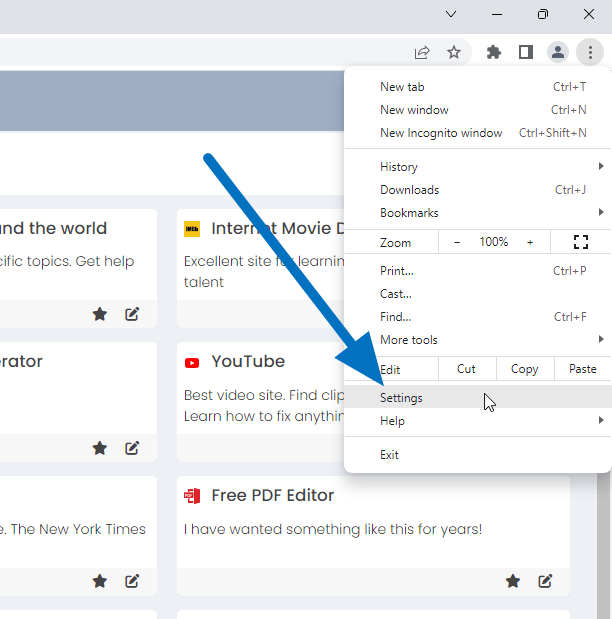Edit the 'and the world' card
This screenshot has width=612, height=619.
tap(132, 314)
